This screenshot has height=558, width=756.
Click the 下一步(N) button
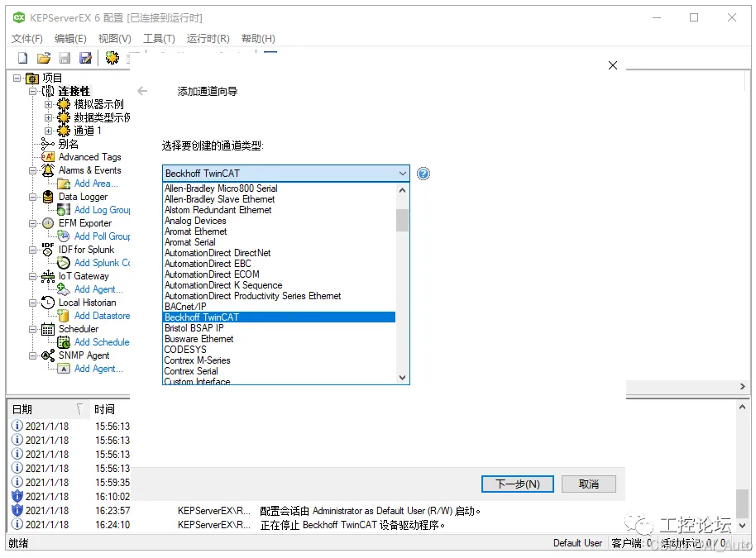click(x=517, y=484)
